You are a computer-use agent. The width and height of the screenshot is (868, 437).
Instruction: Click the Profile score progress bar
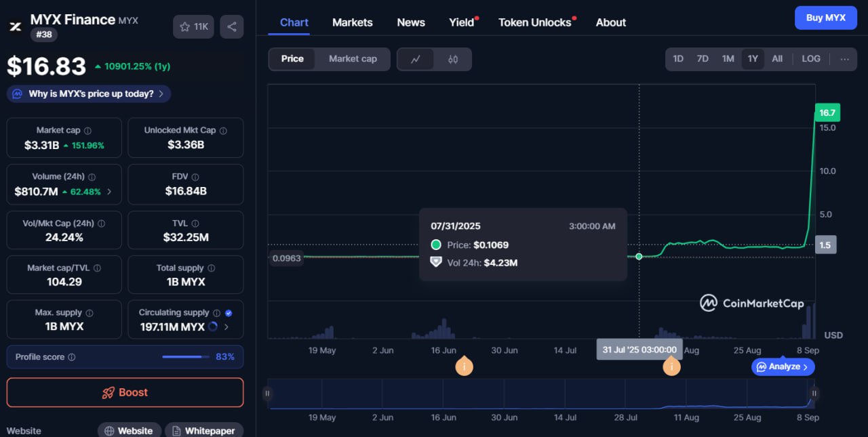tap(186, 357)
